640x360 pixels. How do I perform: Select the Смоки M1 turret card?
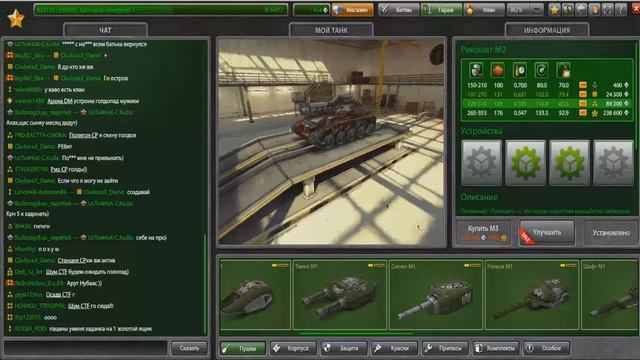click(x=436, y=295)
